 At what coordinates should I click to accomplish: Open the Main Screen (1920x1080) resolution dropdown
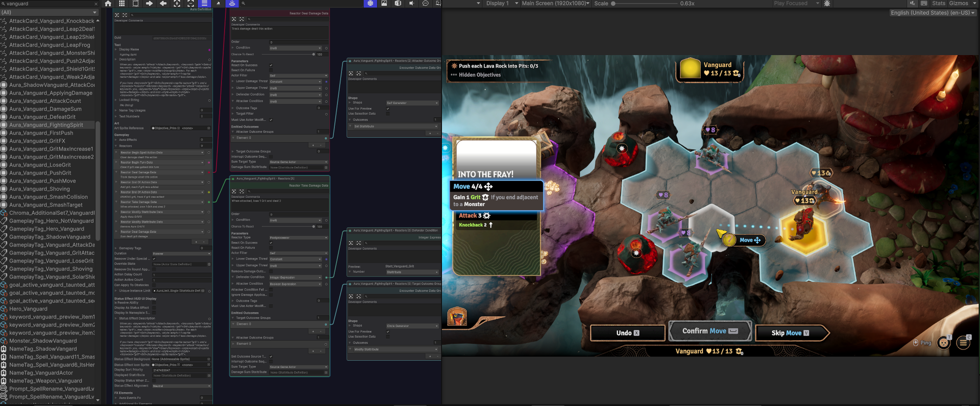pyautogui.click(x=555, y=4)
